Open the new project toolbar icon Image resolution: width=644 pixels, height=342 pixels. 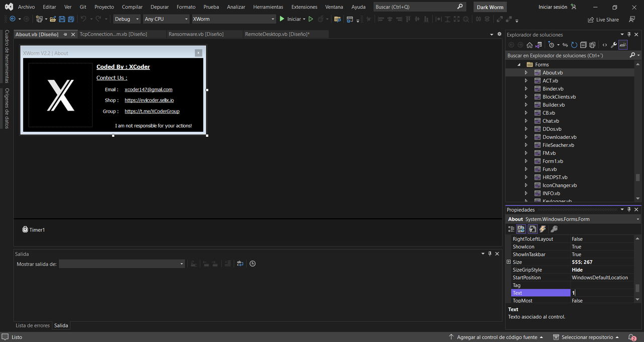(40, 19)
